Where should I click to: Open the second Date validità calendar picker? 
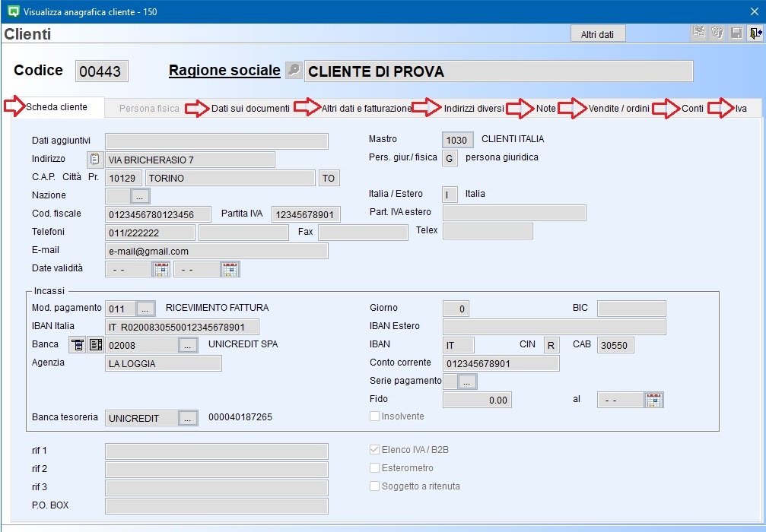tap(230, 269)
